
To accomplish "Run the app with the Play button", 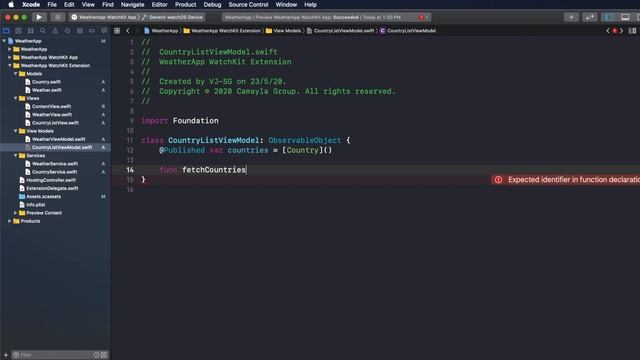I will 39,17.
